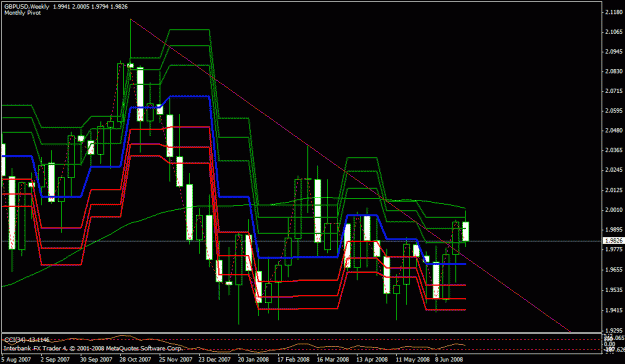Click the CCI(34) indicator label
This screenshot has height=364, width=625.
click(27, 340)
